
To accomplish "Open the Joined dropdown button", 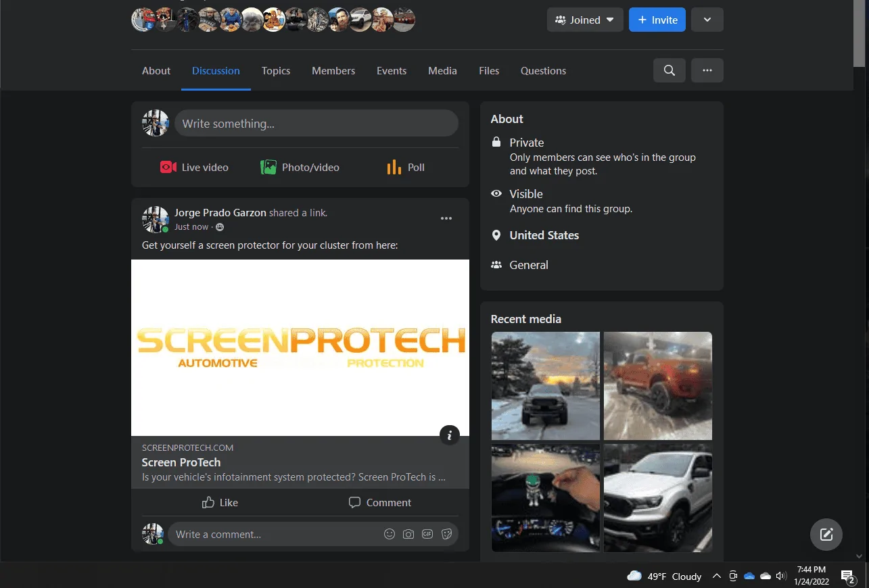I will pos(585,20).
